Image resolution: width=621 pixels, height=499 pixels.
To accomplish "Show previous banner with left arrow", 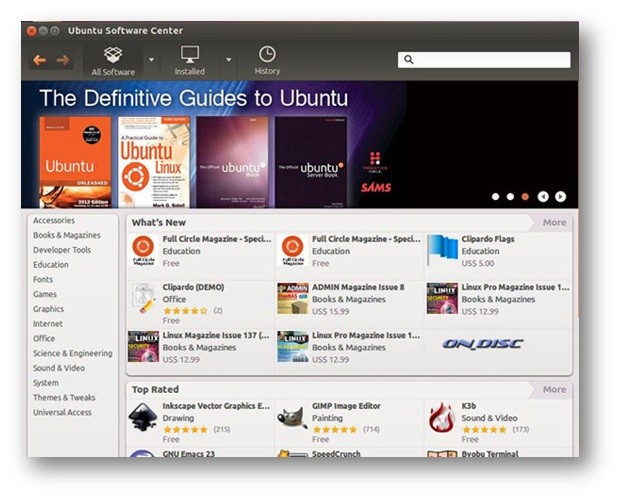I will click(543, 196).
